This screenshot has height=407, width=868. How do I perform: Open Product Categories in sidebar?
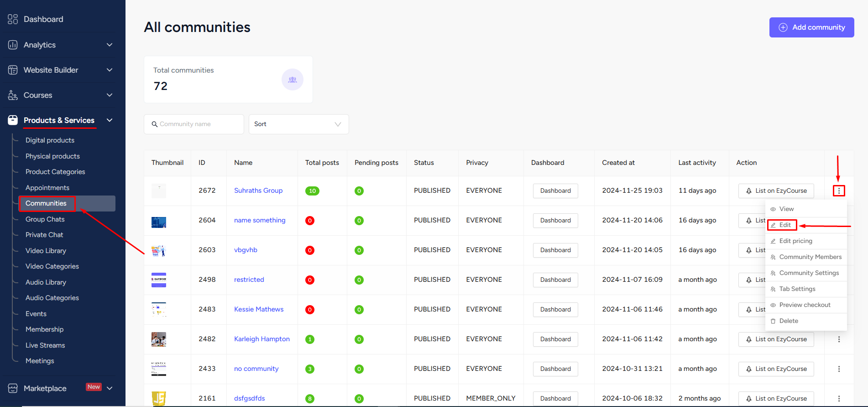pos(55,172)
